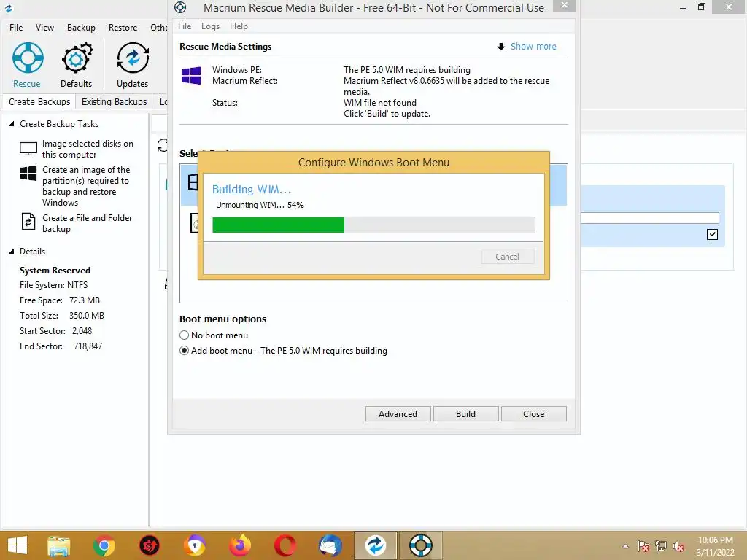The height and width of the screenshot is (560, 747).
Task: Click the network tray icon
Action: pos(661,545)
